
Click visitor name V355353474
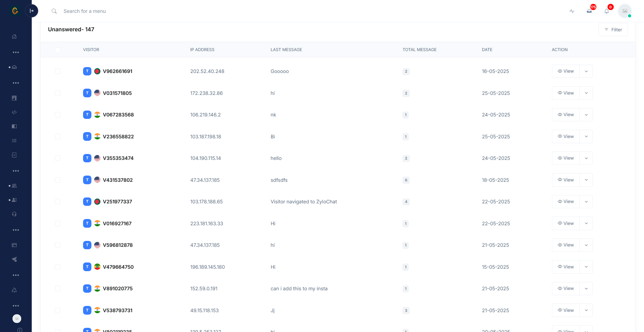click(x=118, y=158)
